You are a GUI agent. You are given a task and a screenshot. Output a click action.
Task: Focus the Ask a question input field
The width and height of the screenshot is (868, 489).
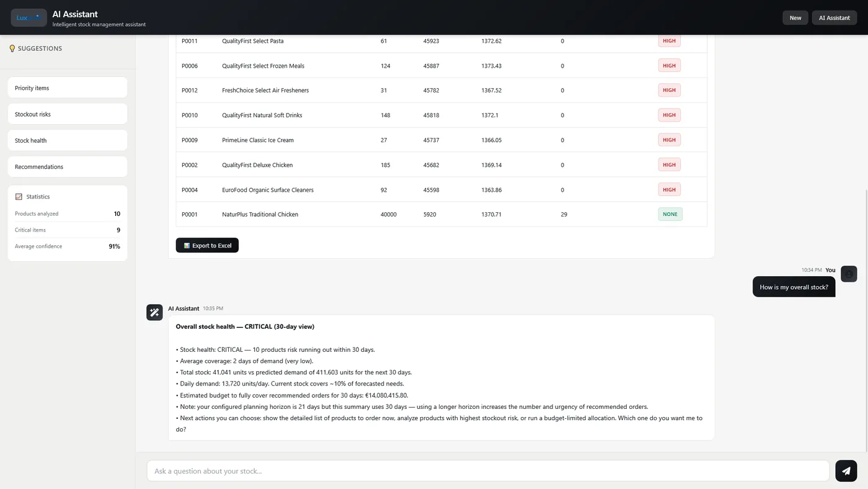[x=488, y=471]
